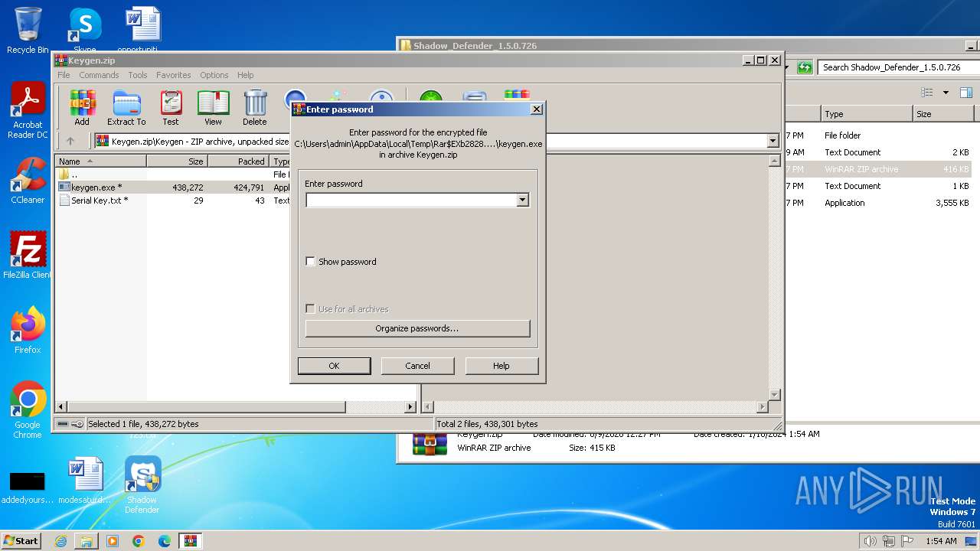Screen dimensions: 980x551
Task: Click the View file toolbar icon
Action: tap(213, 107)
